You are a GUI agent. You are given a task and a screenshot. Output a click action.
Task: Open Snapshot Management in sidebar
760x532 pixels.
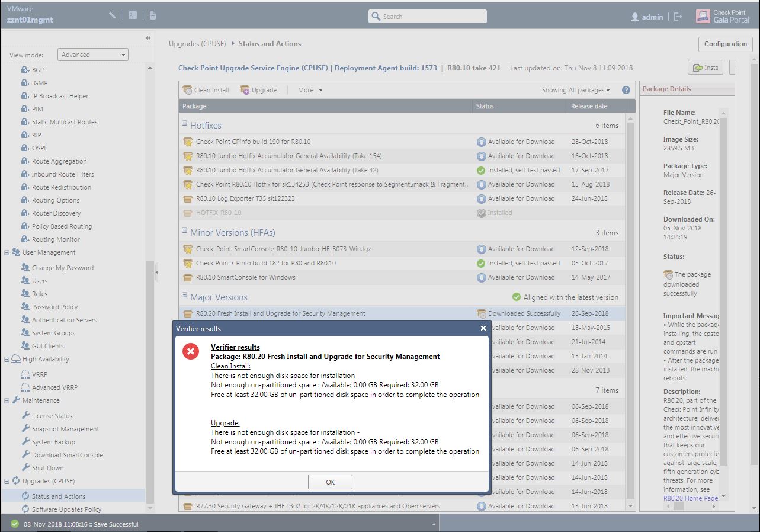point(65,429)
